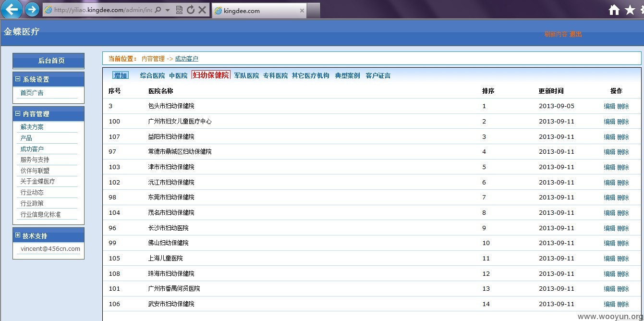Screen dimensions: 644x321
Task: Click hospital name 上海儿童医院
Action: (x=166, y=258)
